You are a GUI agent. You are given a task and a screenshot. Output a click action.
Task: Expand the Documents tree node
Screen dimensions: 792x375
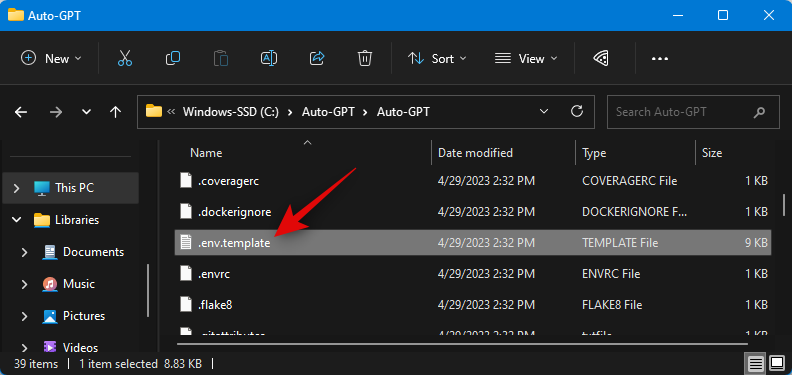pyautogui.click(x=24, y=252)
